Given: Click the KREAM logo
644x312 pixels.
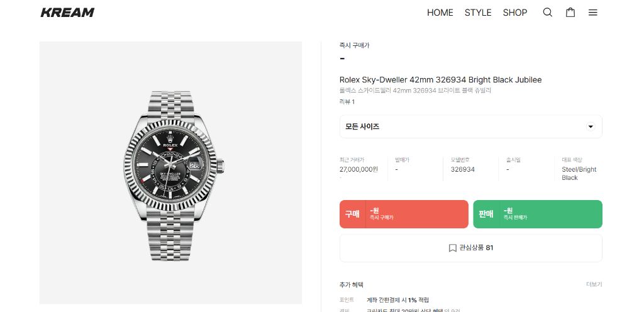Looking at the screenshot, I should 67,13.
